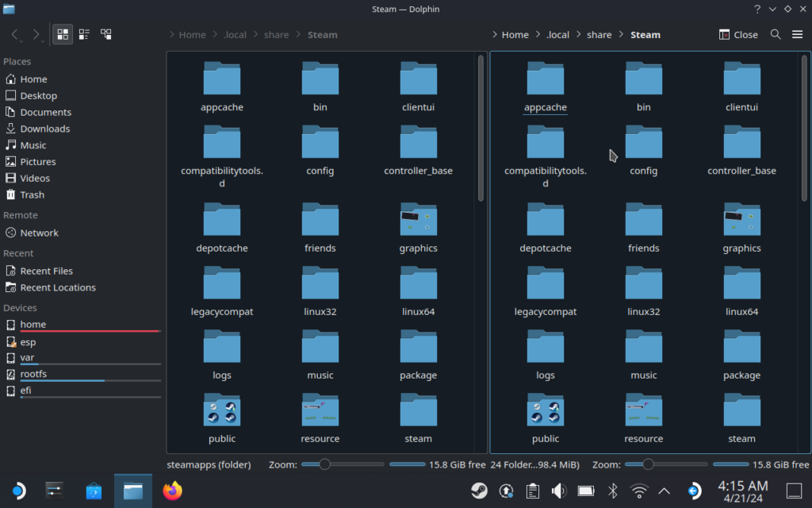Open Firefox from the taskbar
Viewport: 812px width, 508px height.
(172, 491)
